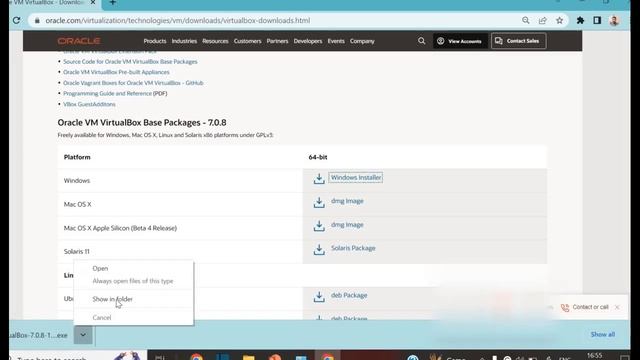This screenshot has height=360, width=640.
Task: Open the Contact or call widget
Action: (x=590, y=307)
